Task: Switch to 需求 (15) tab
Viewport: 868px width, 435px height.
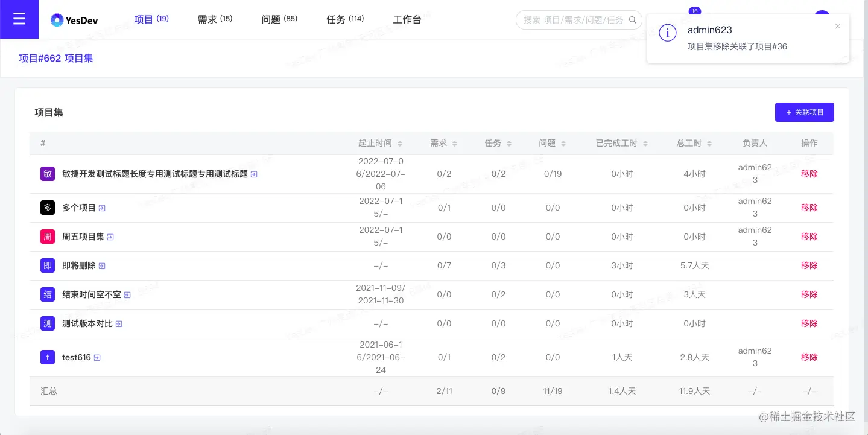Action: [x=215, y=19]
